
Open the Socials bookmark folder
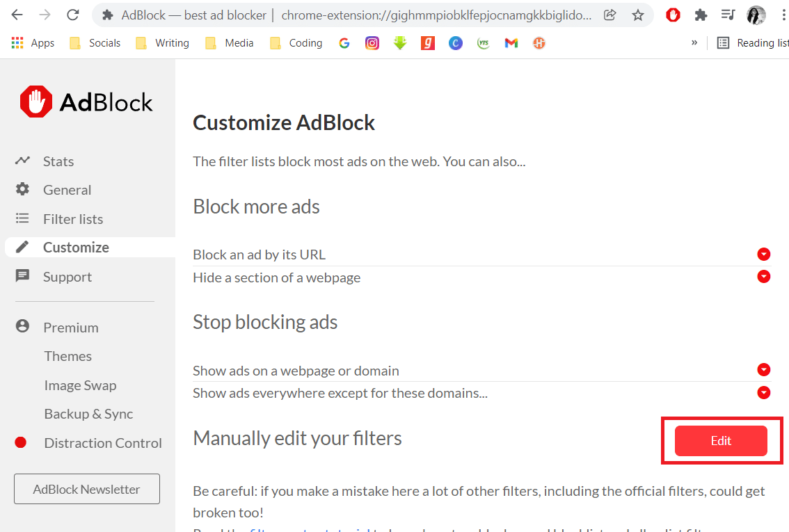point(95,43)
